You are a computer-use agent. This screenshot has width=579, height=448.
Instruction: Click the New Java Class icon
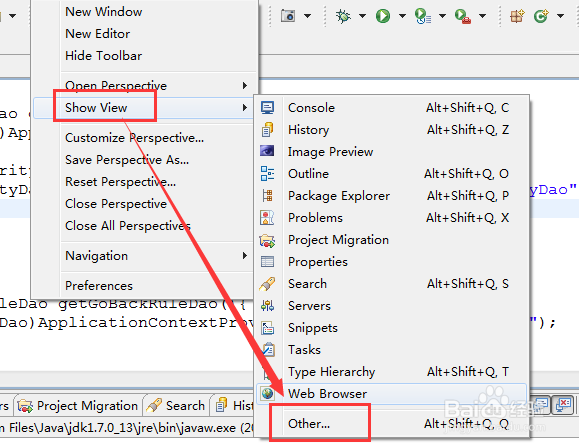541,16
